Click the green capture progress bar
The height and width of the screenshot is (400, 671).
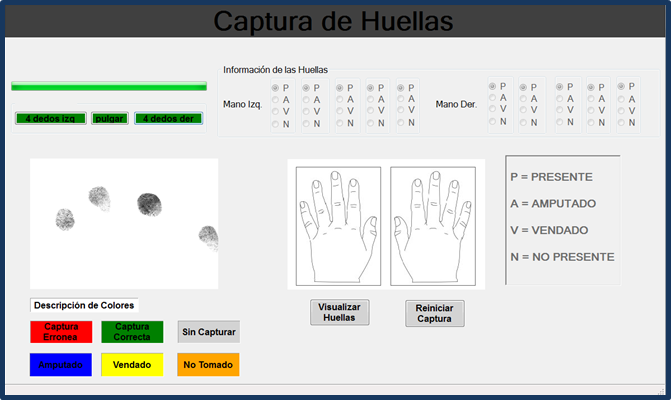tap(109, 86)
